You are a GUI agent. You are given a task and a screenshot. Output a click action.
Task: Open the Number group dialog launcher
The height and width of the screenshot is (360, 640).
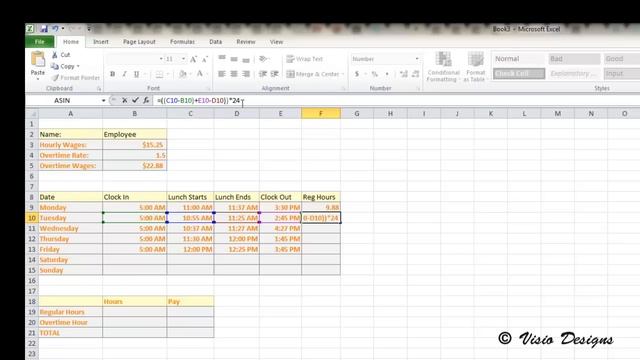(418, 88)
